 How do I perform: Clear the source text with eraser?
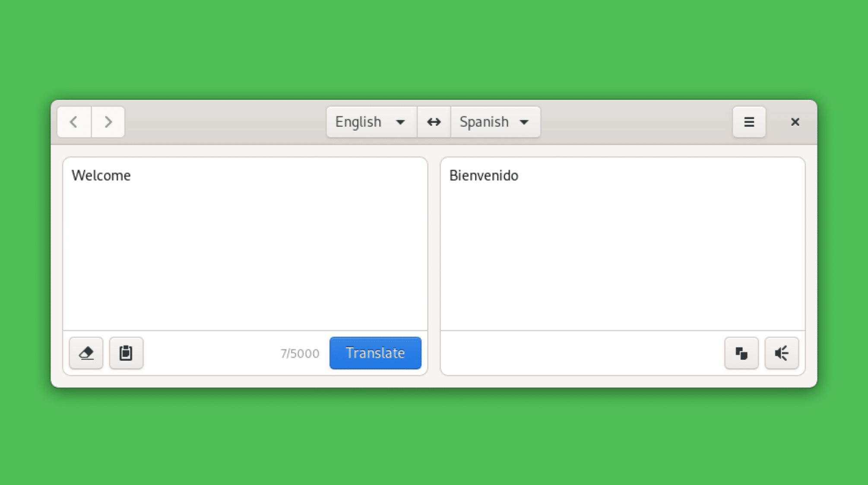click(86, 353)
